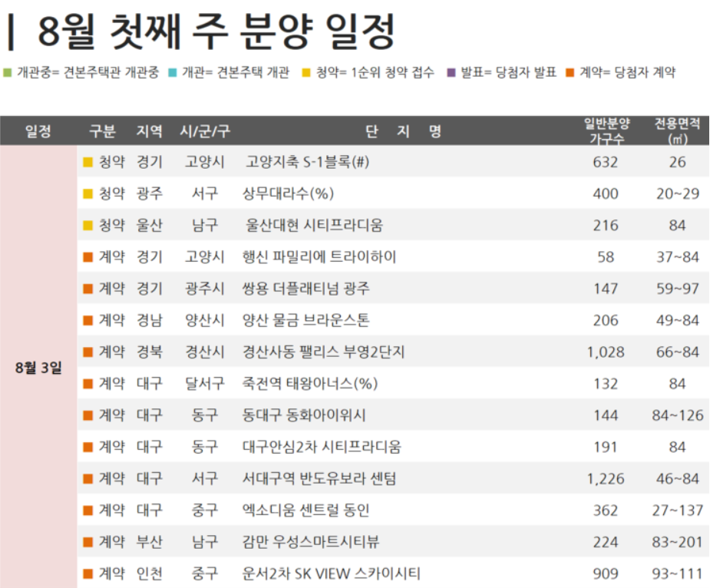Viewport: 710px width, 588px height.
Task: Select '상무대라수(%)' complex name
Action: [x=288, y=193]
